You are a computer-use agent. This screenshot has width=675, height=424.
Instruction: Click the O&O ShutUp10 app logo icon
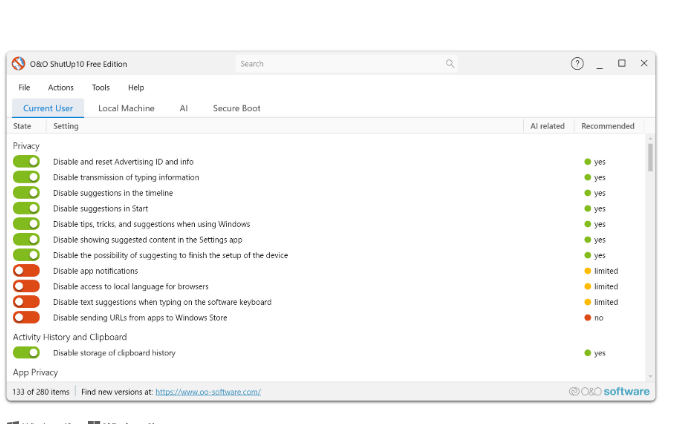pos(19,64)
